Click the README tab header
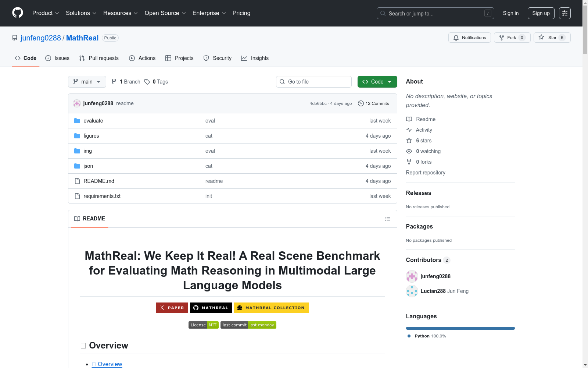 90,219
